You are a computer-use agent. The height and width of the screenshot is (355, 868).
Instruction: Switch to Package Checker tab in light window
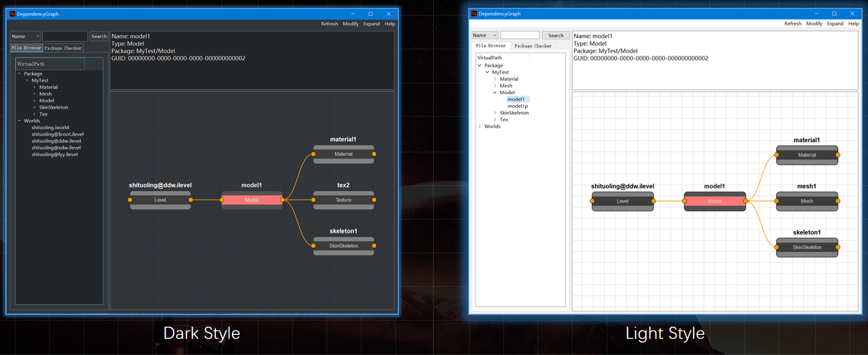coord(533,46)
